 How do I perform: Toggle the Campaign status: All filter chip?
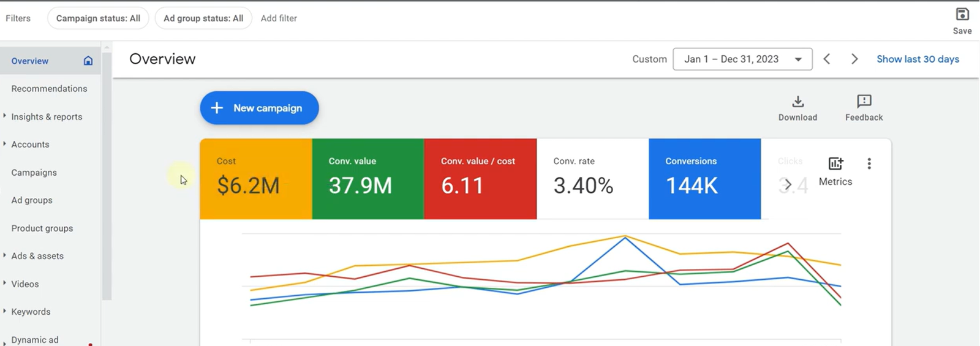98,18
